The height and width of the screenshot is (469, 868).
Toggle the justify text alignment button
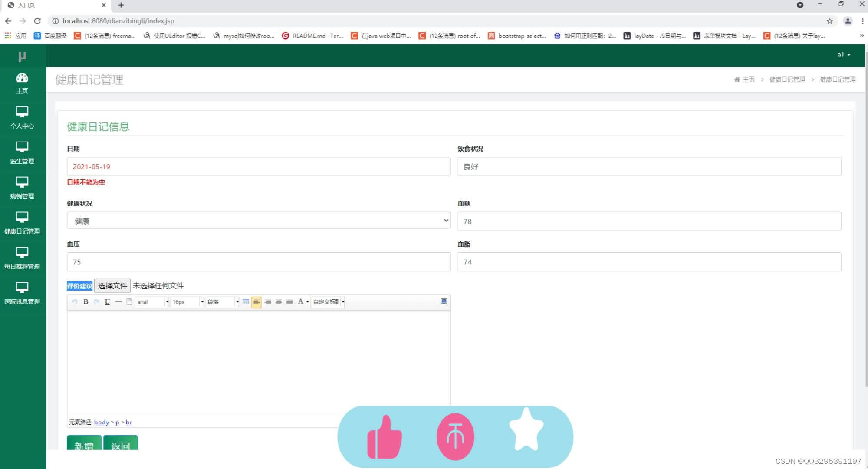tap(289, 302)
